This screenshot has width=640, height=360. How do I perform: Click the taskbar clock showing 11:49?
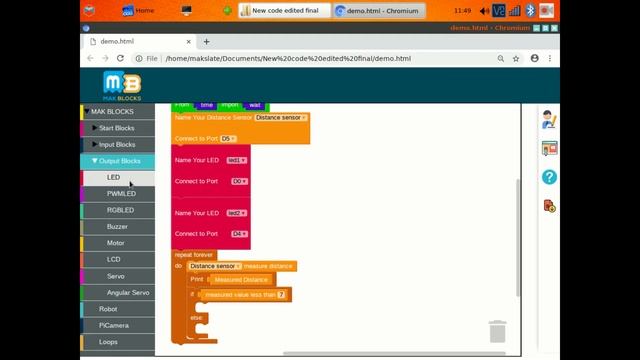point(462,11)
